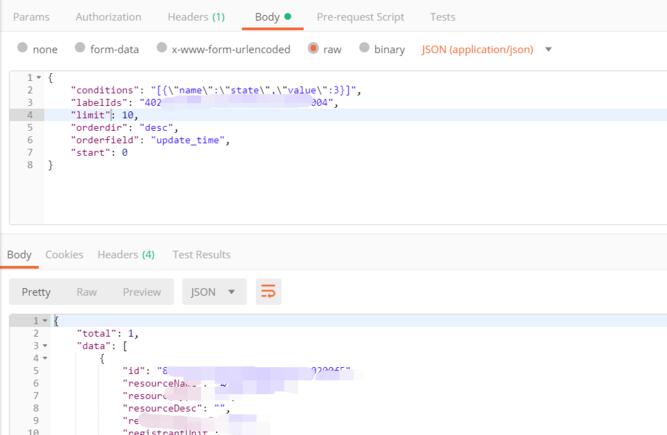Open the response format JSON dropdown
Screen dimensions: 667x435
click(213, 292)
